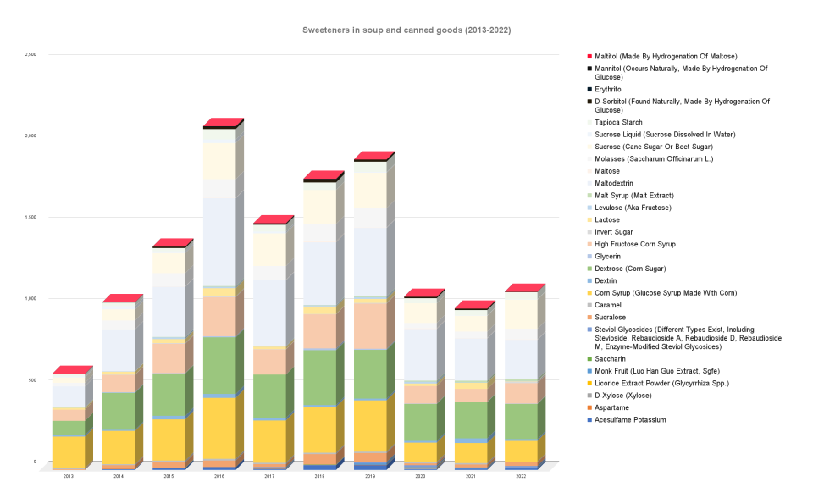This screenshot has height=504, width=813.
Task: Select the Sucralose legend label
Action: tap(611, 317)
